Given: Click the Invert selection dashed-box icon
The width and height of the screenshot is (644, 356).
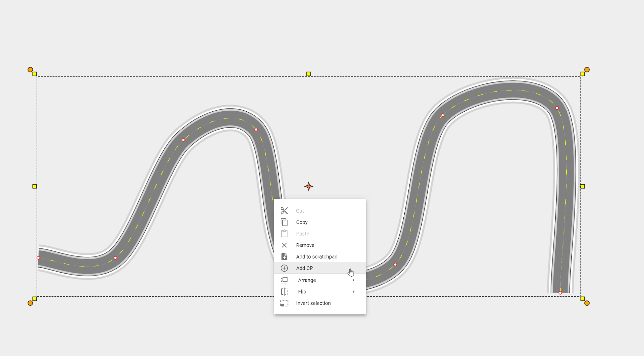Looking at the screenshot, I should pos(284,303).
